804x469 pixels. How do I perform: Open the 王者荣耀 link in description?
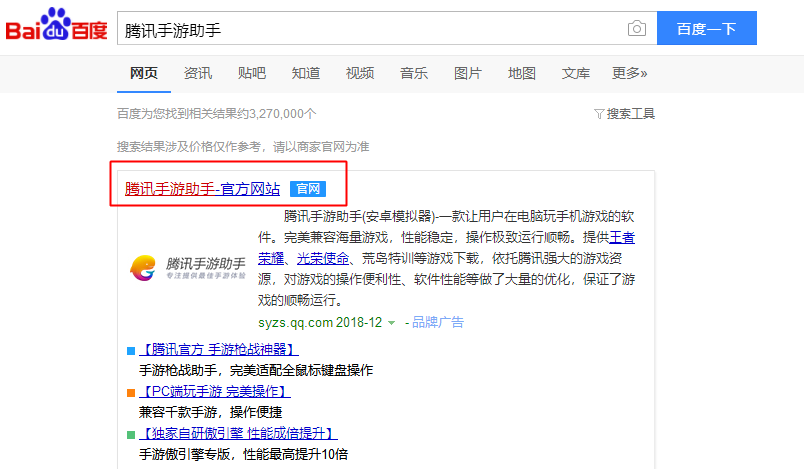(622, 237)
